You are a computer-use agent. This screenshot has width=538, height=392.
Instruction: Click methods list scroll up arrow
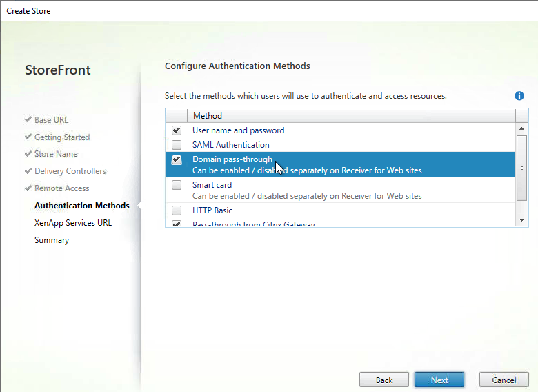[521, 129]
